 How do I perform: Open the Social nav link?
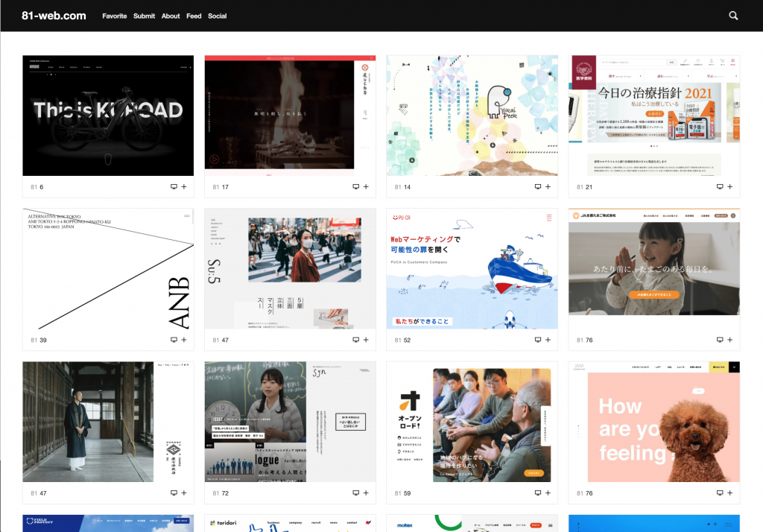point(217,16)
